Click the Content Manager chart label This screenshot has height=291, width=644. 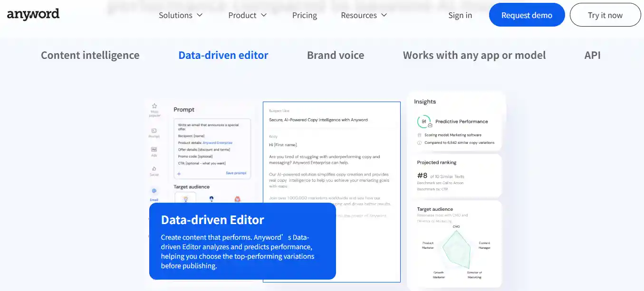tap(484, 245)
